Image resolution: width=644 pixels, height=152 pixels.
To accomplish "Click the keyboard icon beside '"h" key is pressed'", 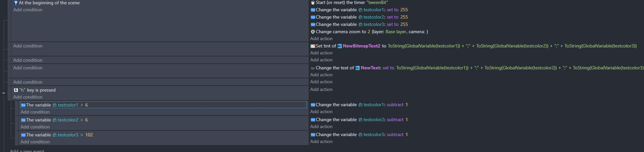I will 16,90.
